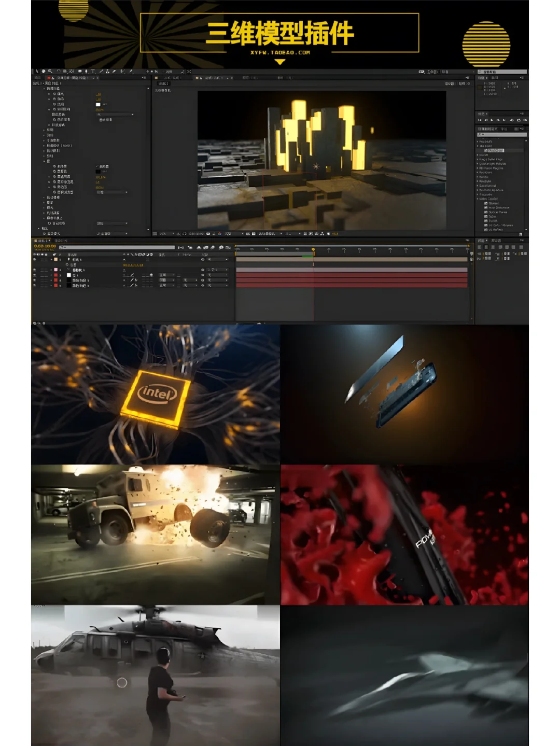Image resolution: width=560 pixels, height=746 pixels.
Task: Select the Selection arrow tool
Action: coord(37,72)
